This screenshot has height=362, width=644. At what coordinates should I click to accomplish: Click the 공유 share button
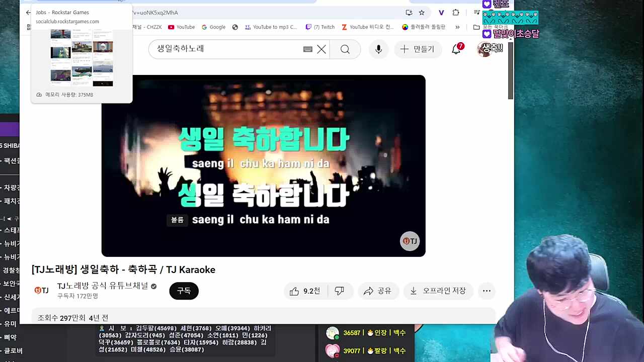tap(378, 291)
